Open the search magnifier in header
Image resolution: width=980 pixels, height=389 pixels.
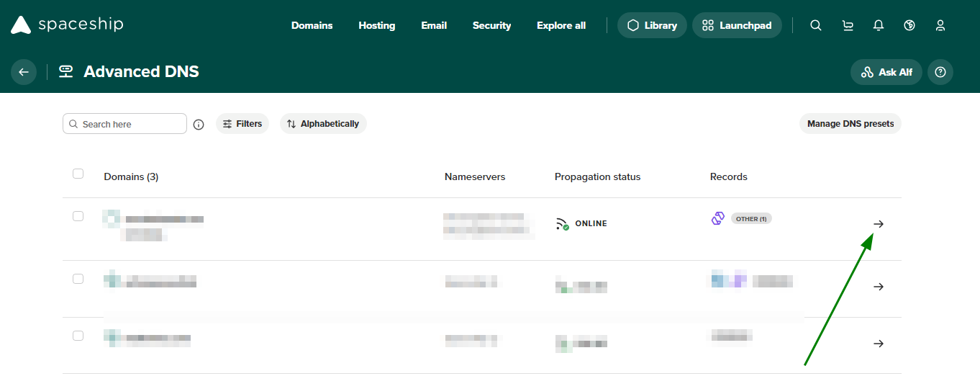815,25
